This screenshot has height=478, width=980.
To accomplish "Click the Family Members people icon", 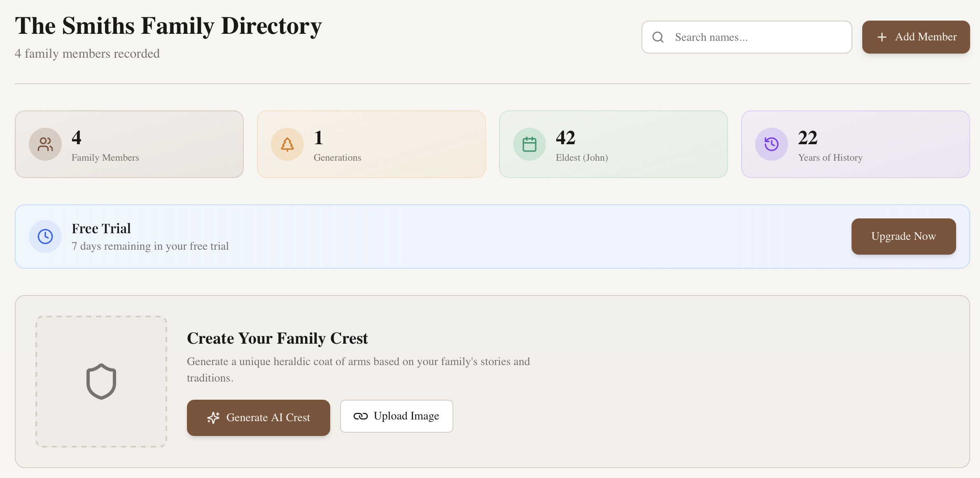I will [x=45, y=144].
